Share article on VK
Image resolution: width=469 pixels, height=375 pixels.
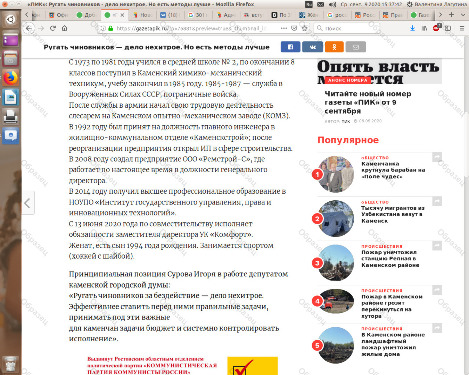312,47
